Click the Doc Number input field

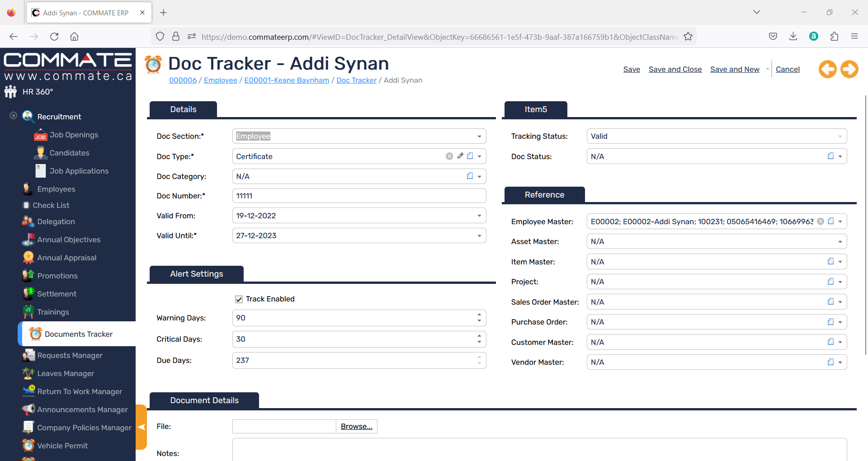point(359,196)
